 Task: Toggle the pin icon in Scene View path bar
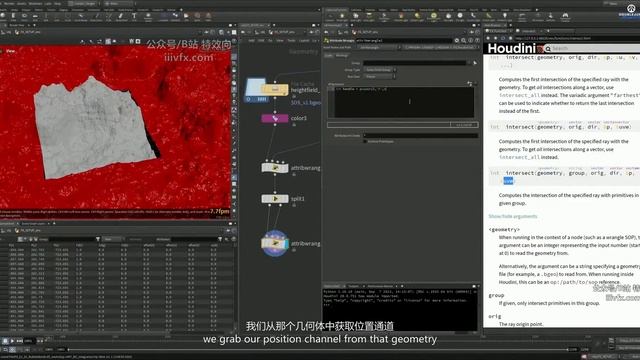(x=207, y=32)
